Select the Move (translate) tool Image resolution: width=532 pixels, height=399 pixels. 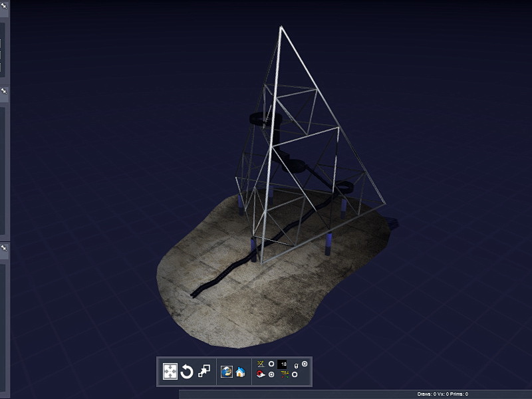point(170,371)
